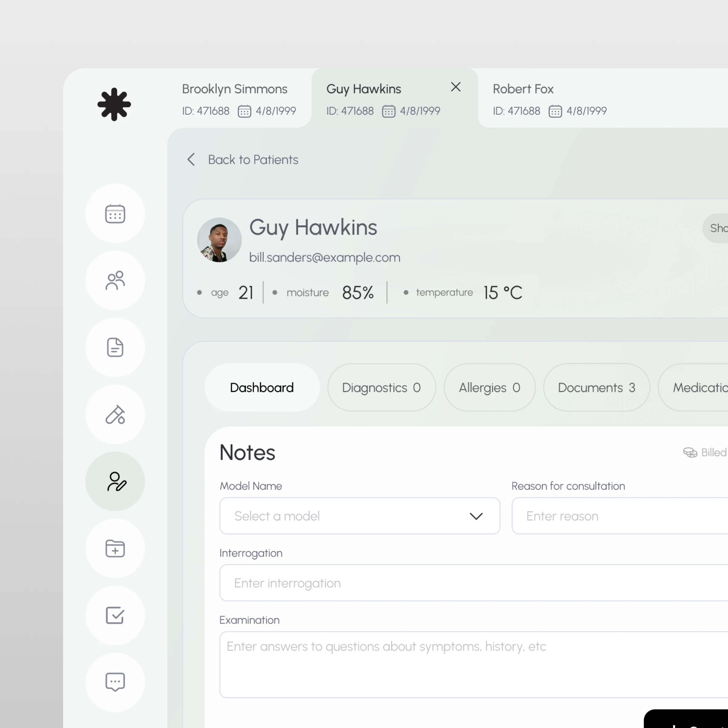
Task: Click the asterisk app logo
Action: [x=114, y=104]
